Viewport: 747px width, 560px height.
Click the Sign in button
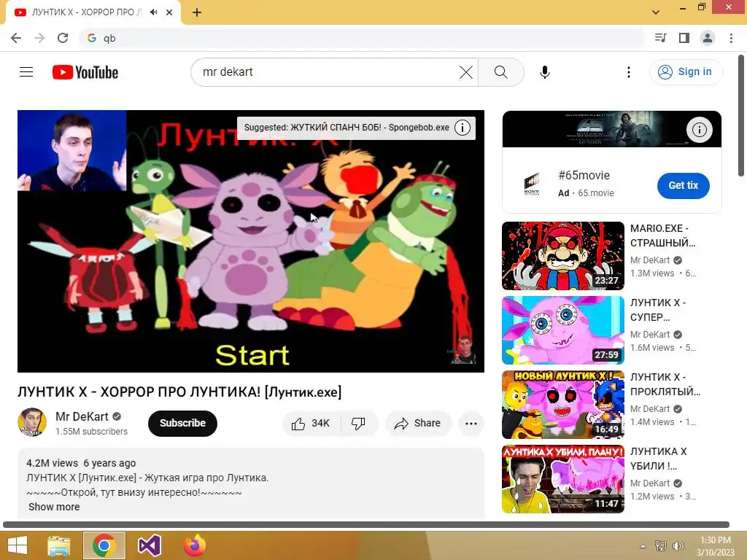click(686, 72)
